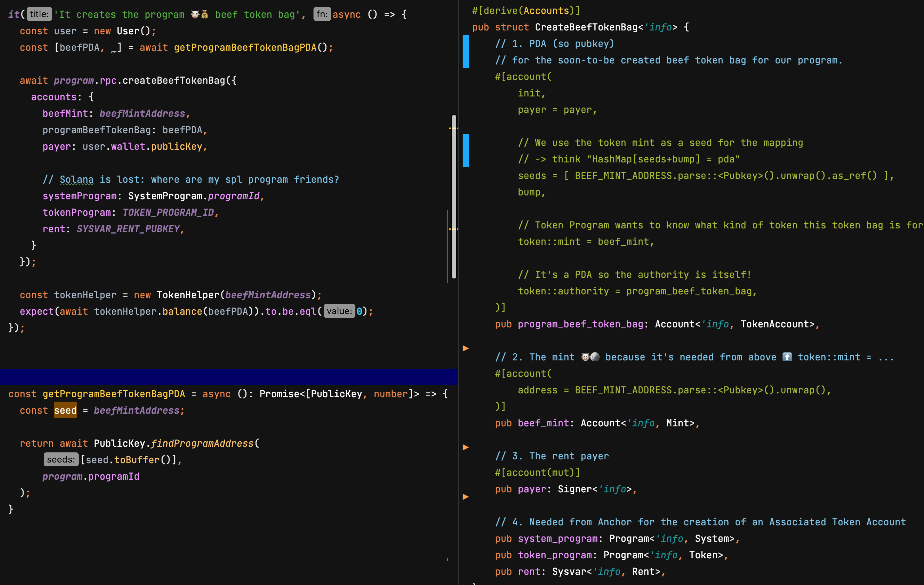This screenshot has height=585, width=924.
Task: Click the 'Signer' type
Action: [x=575, y=489]
